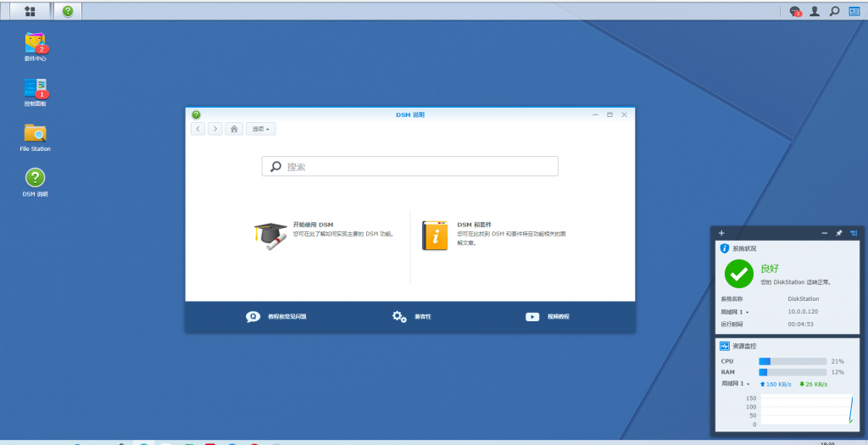Click the RAM usage bar
Image resolution: width=868 pixels, height=445 pixels.
[793, 372]
